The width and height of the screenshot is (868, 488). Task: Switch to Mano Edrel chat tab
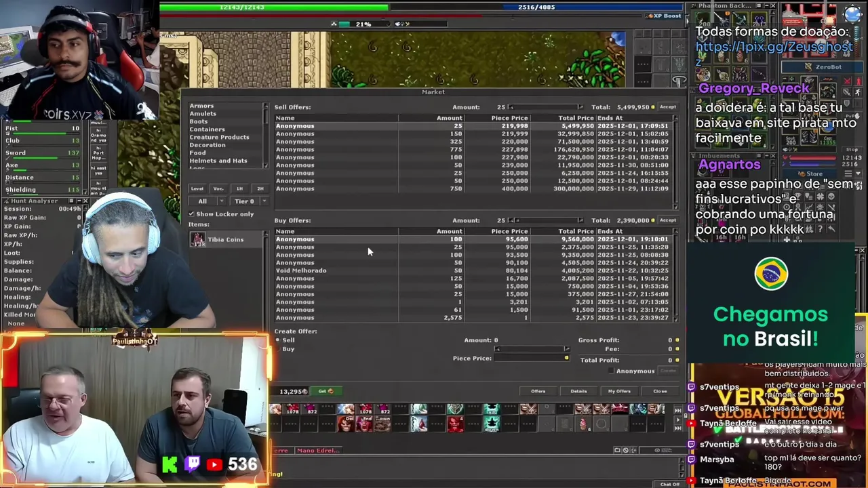[x=317, y=450]
